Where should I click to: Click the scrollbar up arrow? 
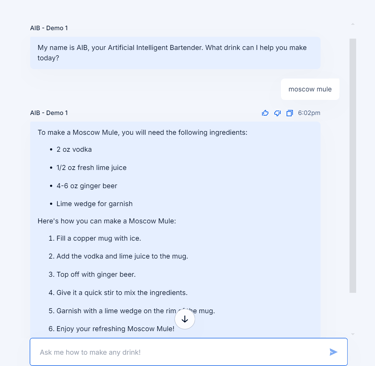(x=353, y=24)
